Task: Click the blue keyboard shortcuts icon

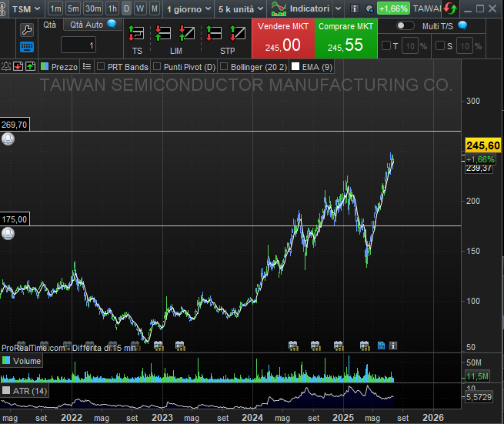Action: (26, 46)
